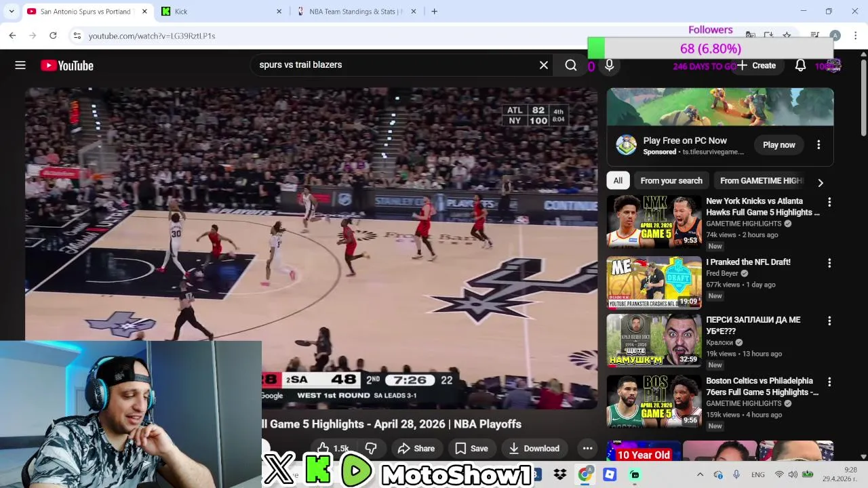Viewport: 868px width, 488px height.
Task: Click the YouTube page scrollbar
Action: point(863,98)
